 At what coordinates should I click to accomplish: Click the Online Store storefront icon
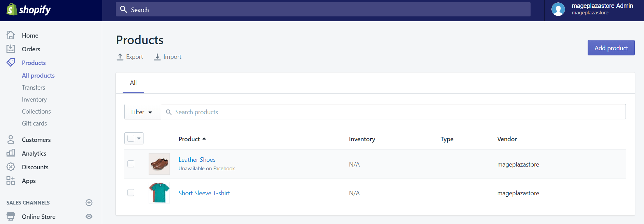(x=11, y=216)
